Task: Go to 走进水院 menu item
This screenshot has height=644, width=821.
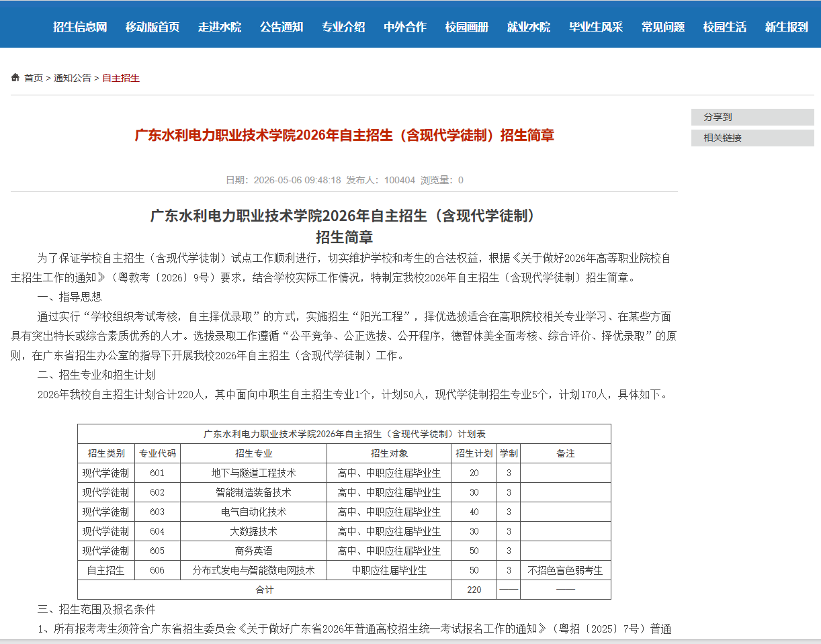Action: tap(220, 28)
